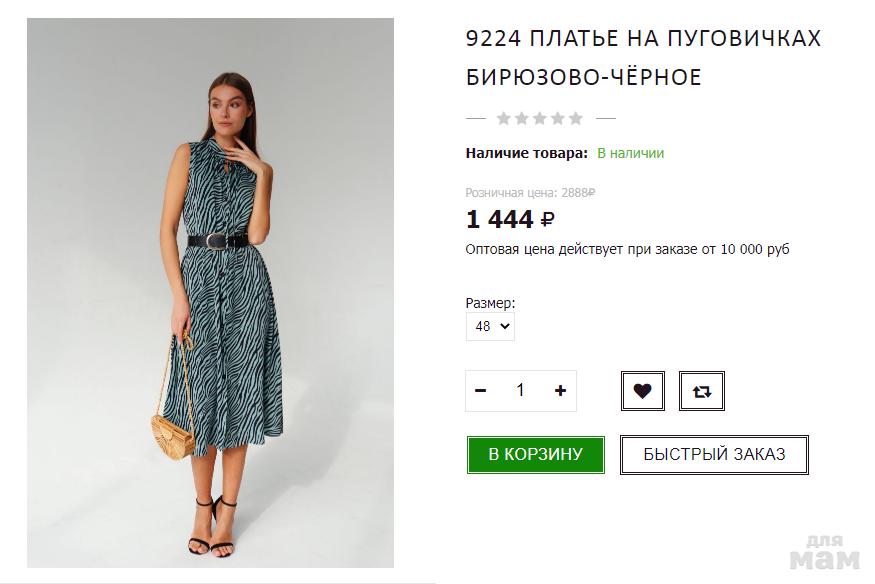Give a four-star rating
The image size is (875, 584).
point(557,118)
